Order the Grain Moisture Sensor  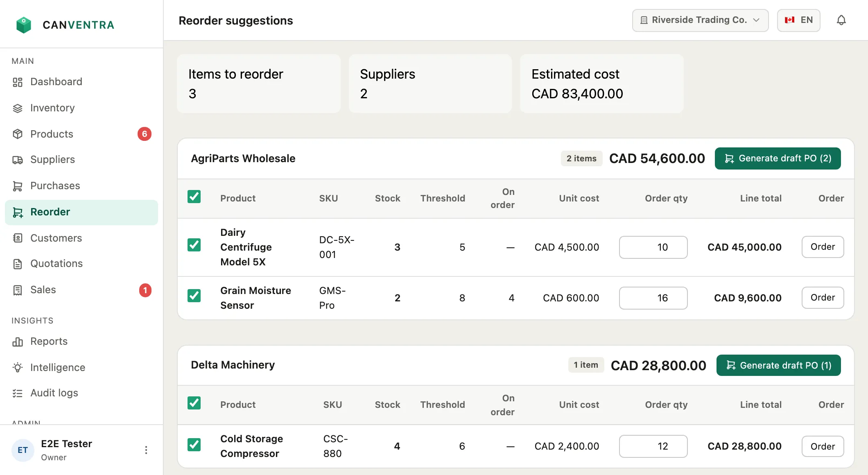[823, 298]
